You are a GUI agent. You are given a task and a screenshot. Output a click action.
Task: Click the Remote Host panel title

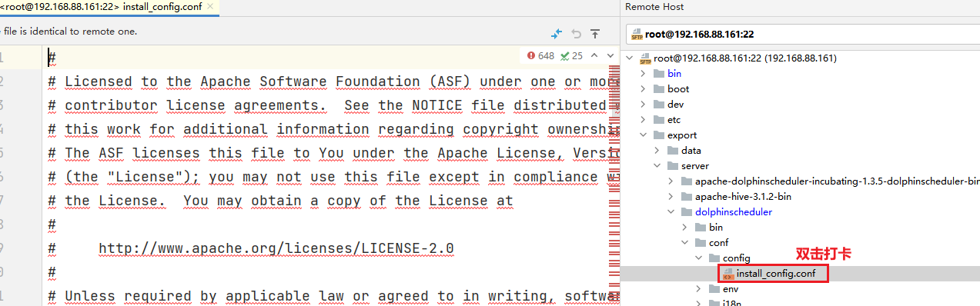(x=654, y=7)
